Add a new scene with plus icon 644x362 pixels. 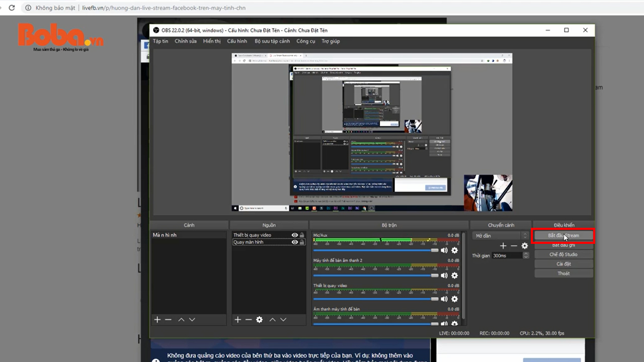point(157,320)
